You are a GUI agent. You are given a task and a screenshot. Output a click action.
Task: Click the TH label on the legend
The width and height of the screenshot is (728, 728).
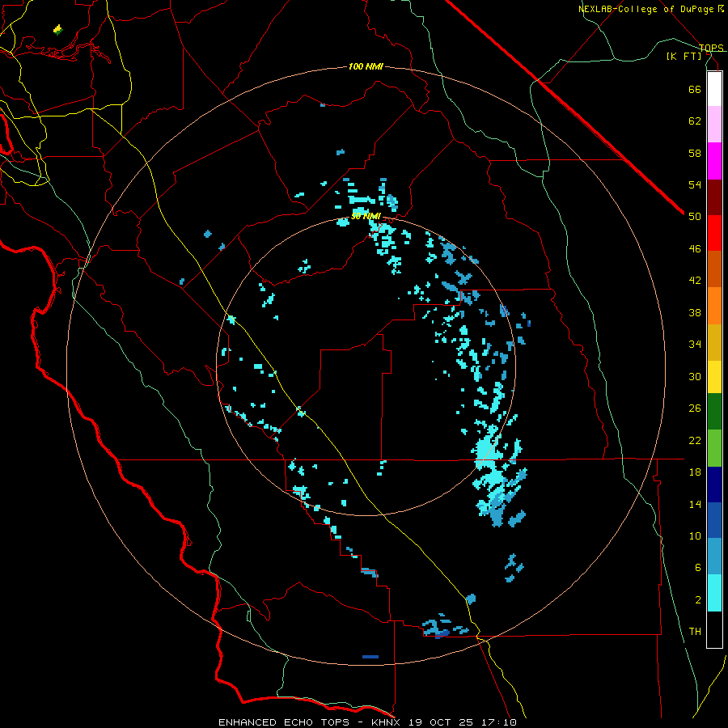point(695,632)
